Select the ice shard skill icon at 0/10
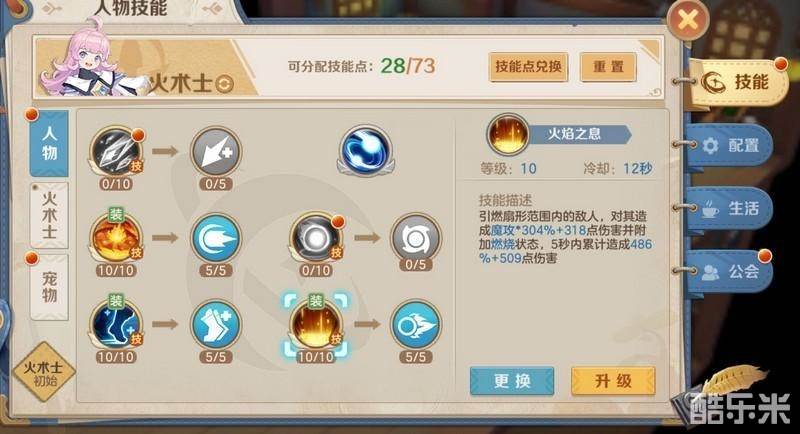Image resolution: width=800 pixels, height=434 pixels. click(x=116, y=152)
